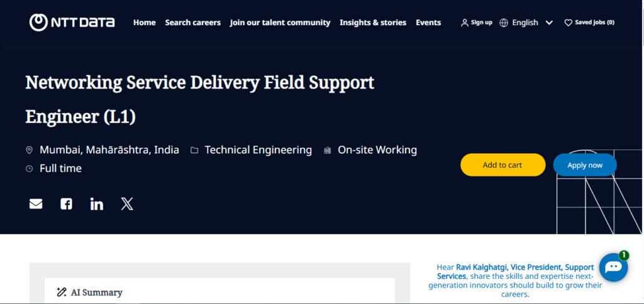Click the Add to cart button

click(x=502, y=165)
